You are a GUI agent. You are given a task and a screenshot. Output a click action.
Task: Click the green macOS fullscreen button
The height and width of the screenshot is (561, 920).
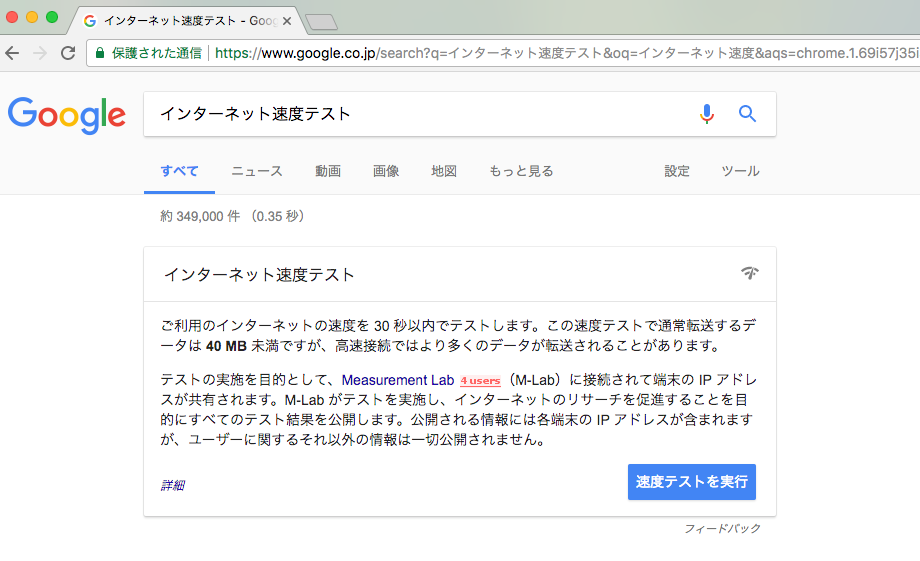52,17
